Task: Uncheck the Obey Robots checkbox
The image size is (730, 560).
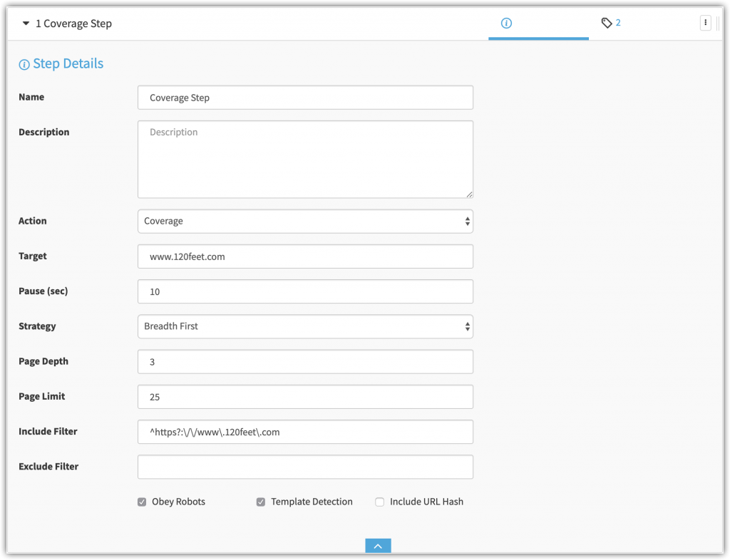Action: (142, 502)
